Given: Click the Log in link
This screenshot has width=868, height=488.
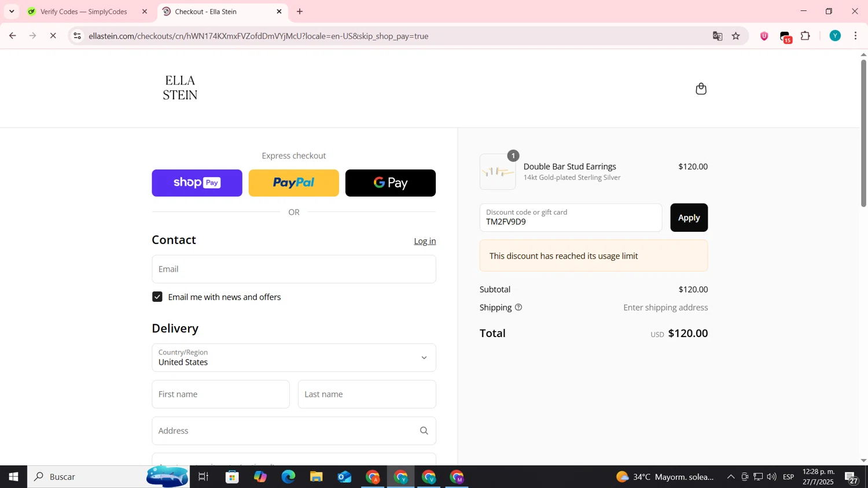Looking at the screenshot, I should tap(425, 241).
